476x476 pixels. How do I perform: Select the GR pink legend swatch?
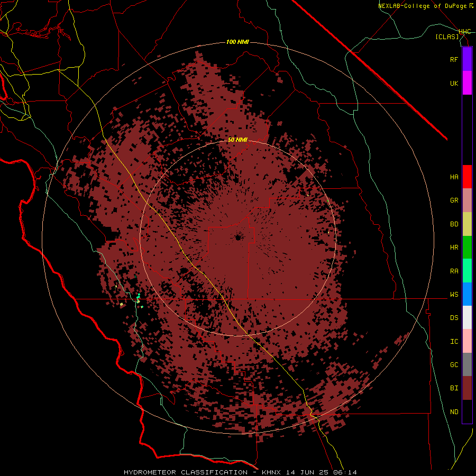467,200
